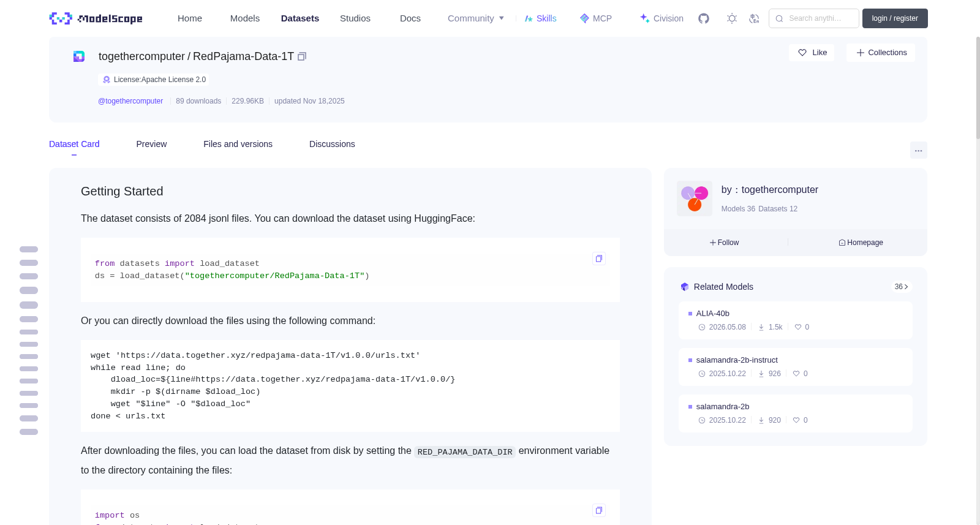Click the 'by : togethercomputer' organization name
Image resolution: width=980 pixels, height=525 pixels.
coord(770,190)
